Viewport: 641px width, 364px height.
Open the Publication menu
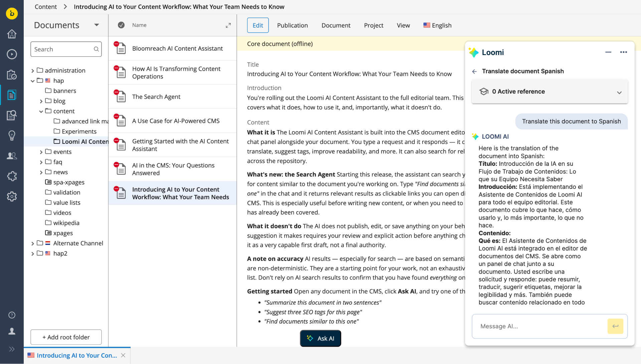point(292,25)
